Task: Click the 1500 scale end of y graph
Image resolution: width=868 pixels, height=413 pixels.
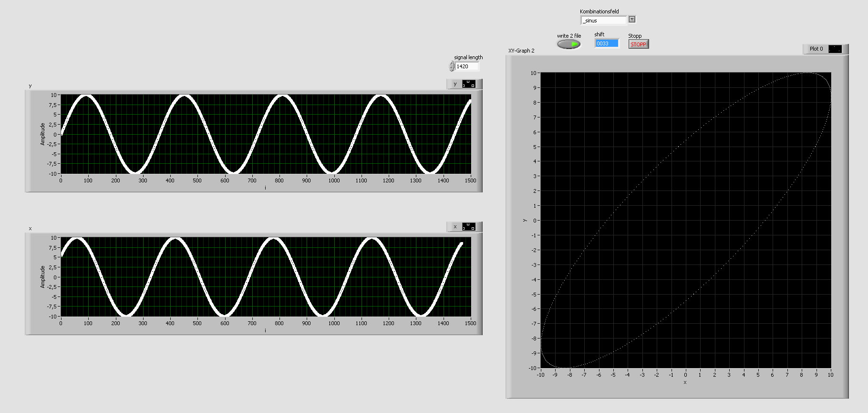Action: (470, 180)
